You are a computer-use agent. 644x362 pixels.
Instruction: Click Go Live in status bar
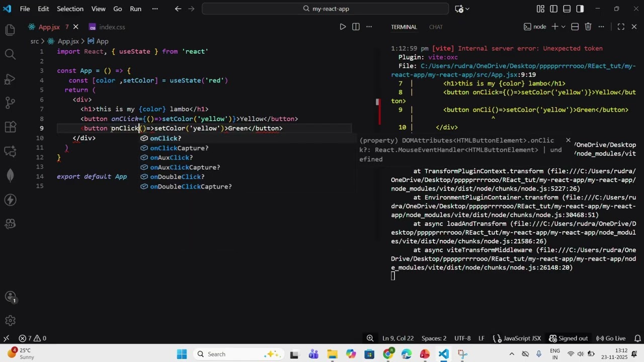(610, 338)
